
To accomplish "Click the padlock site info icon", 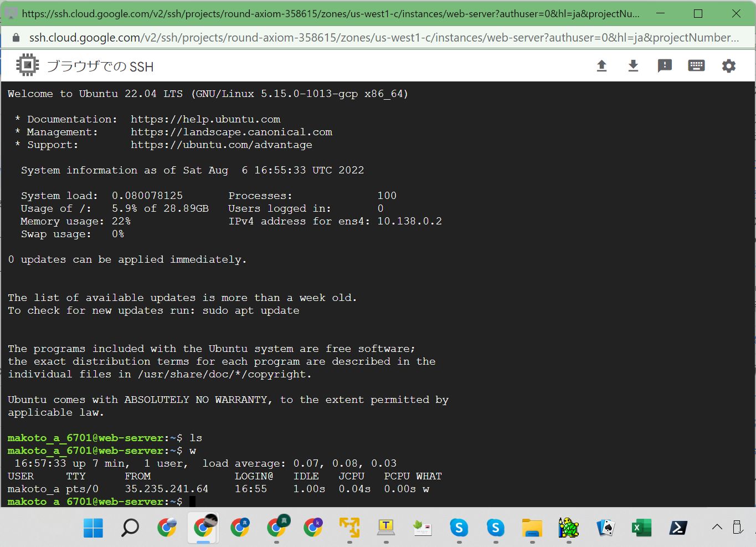I will click(x=16, y=38).
